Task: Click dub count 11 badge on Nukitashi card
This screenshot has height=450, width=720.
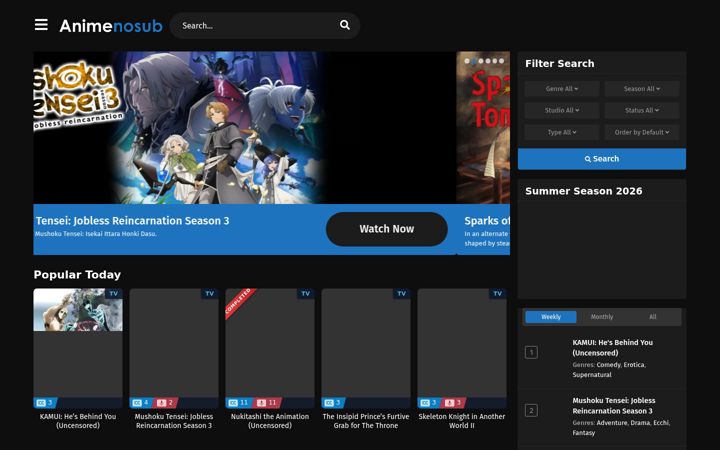Action: [267, 403]
